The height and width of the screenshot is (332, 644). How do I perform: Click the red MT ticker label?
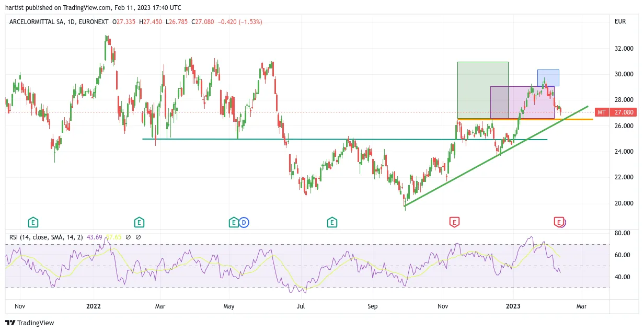[602, 112]
